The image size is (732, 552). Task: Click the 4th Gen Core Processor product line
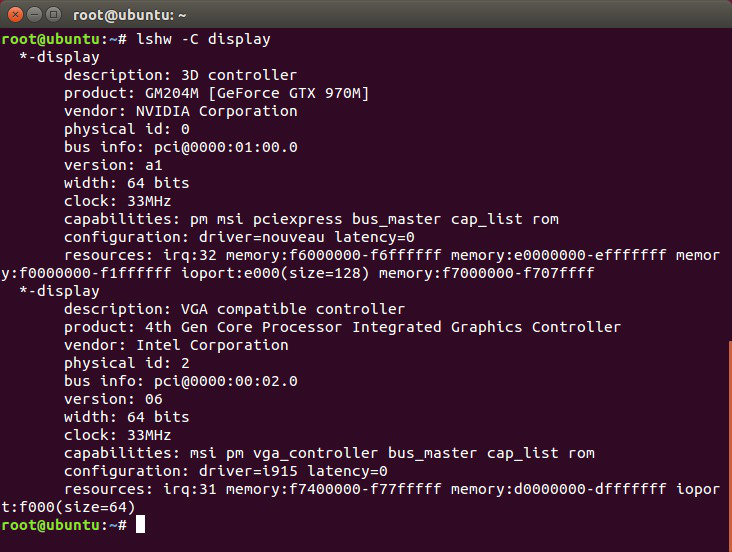coord(343,327)
